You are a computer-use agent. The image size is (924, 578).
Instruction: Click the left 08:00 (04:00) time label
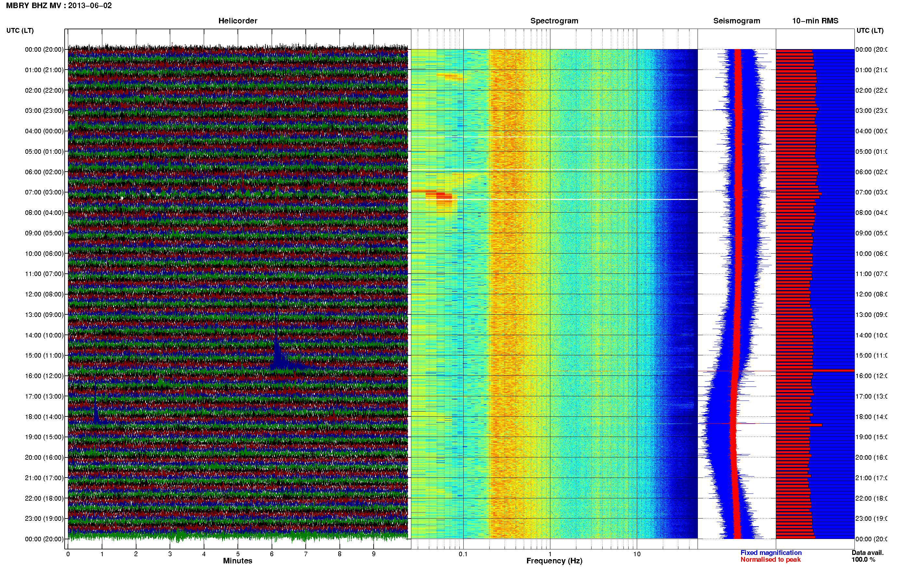pos(44,213)
